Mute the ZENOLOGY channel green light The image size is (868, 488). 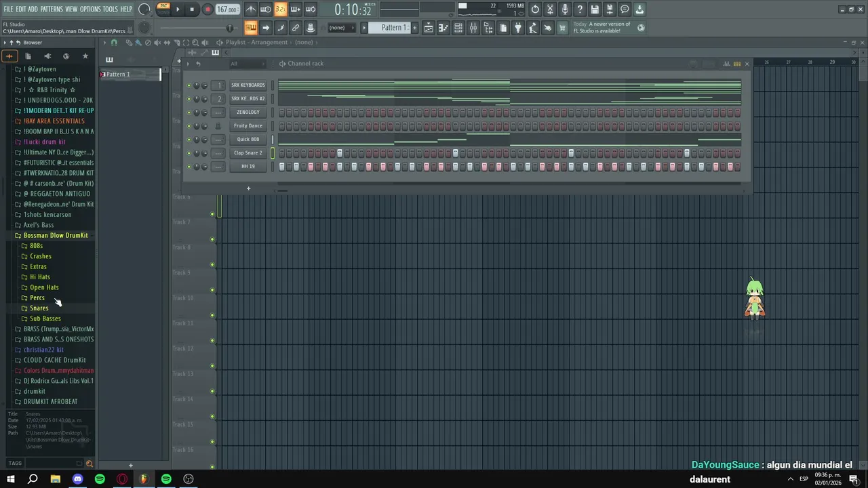coord(189,113)
